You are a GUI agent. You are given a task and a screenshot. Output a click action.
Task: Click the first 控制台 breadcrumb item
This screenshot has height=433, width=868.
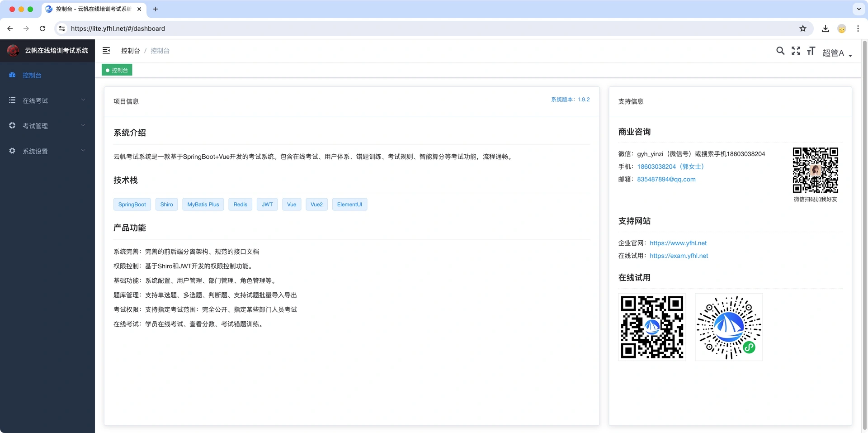point(130,51)
